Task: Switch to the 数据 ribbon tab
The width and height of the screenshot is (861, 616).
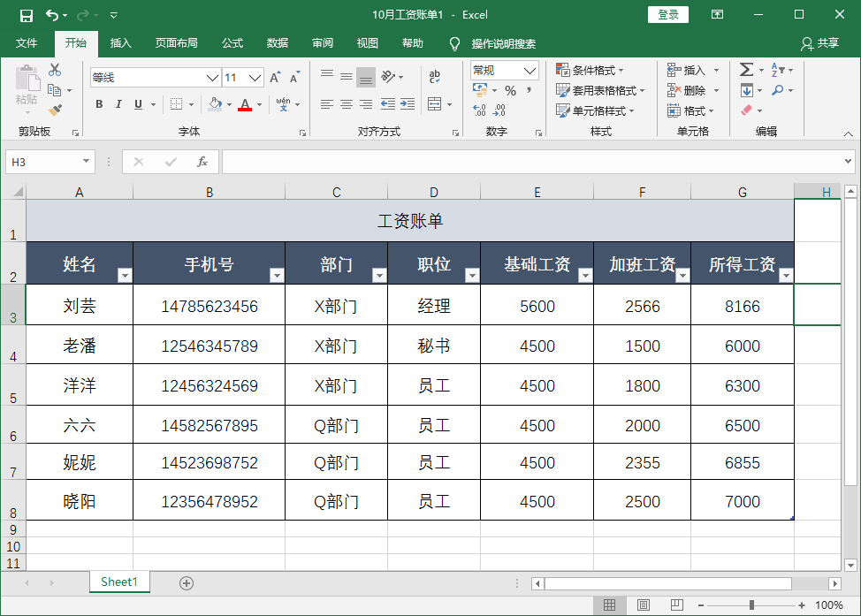Action: click(277, 42)
